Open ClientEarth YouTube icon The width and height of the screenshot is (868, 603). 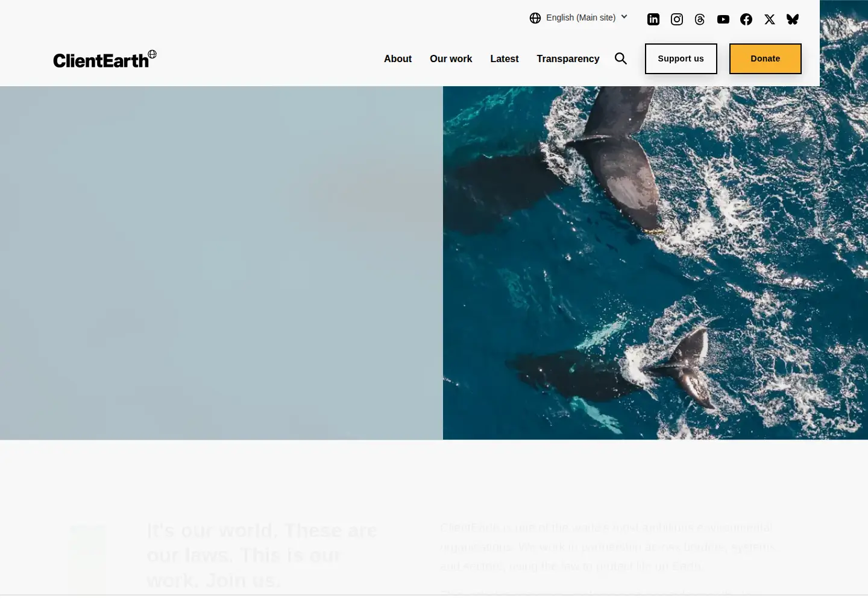723,19
